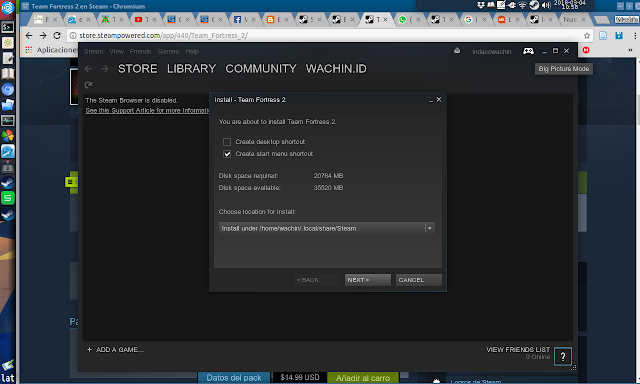The height and width of the screenshot is (384, 640).
Task: Click the red bookmark overflow icon
Action: point(586,50)
